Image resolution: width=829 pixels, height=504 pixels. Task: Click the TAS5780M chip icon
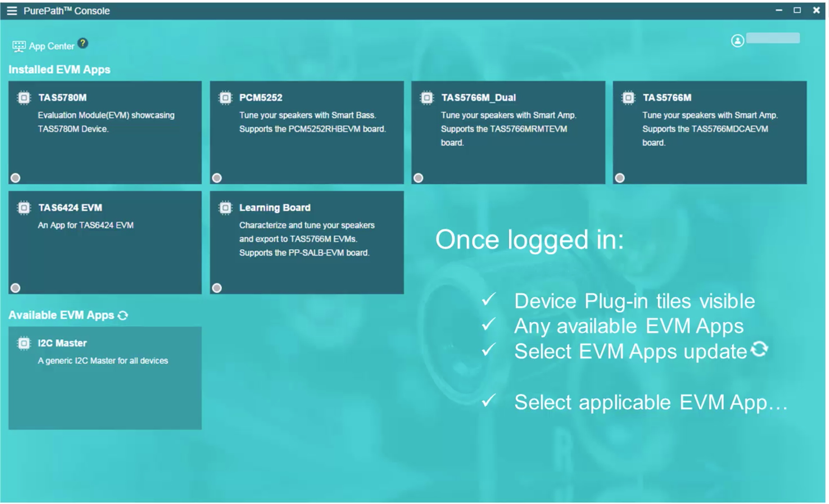24,98
